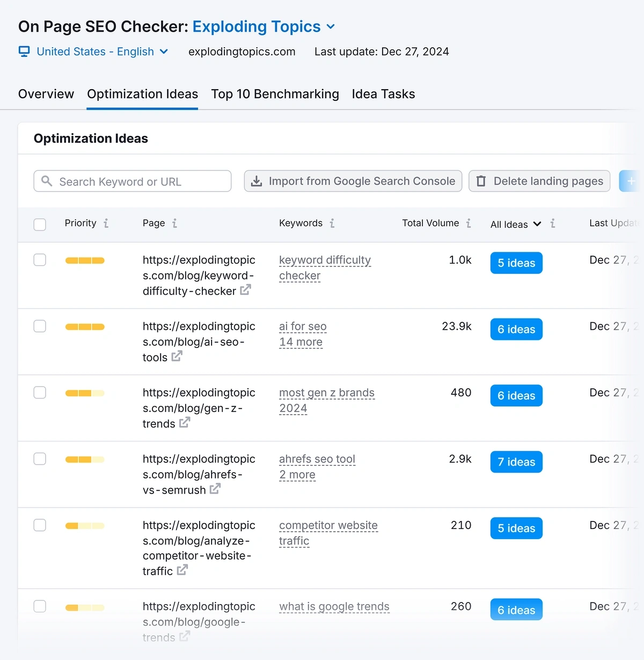Select the Optimization Ideas tab
644x660 pixels.
(142, 94)
